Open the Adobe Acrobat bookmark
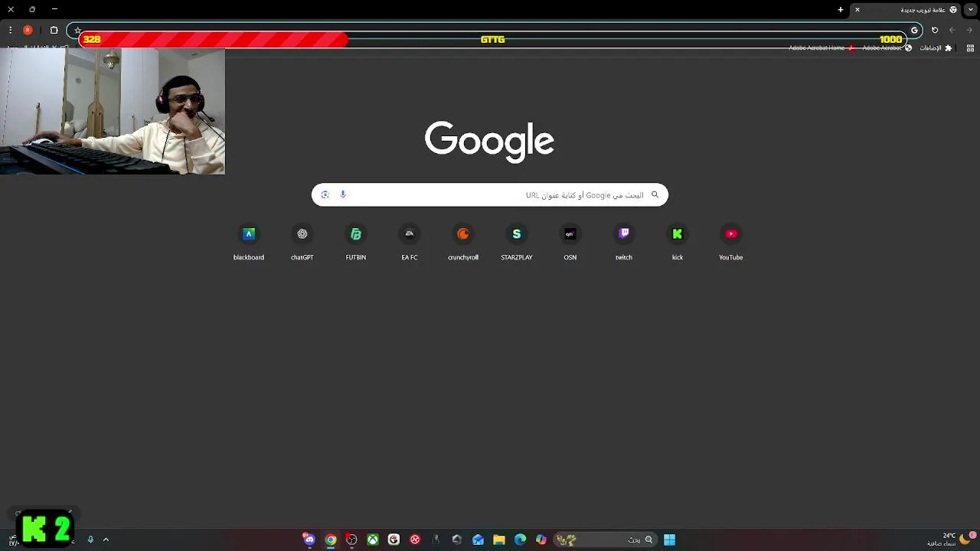The width and height of the screenshot is (980, 551). tap(887, 48)
